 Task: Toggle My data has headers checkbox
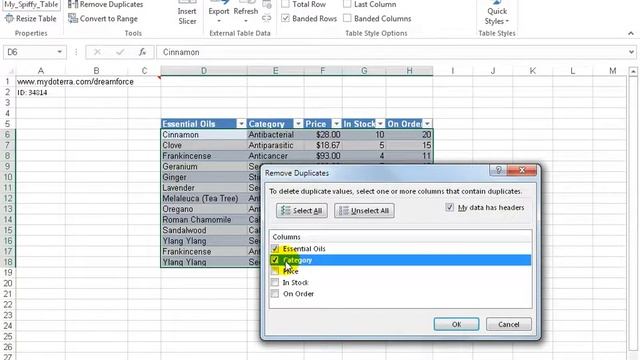click(x=449, y=207)
